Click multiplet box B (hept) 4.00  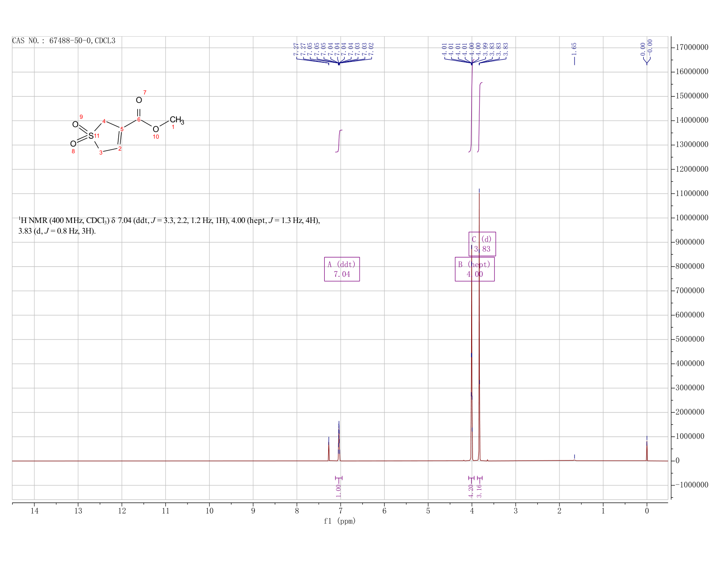475,269
